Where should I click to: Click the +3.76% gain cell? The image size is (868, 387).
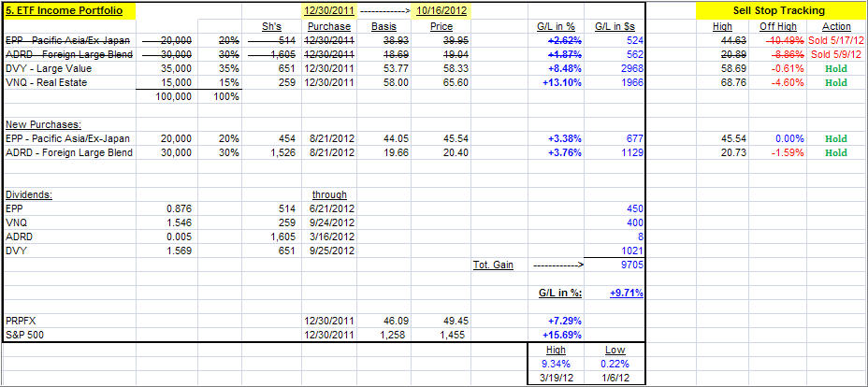[563, 152]
